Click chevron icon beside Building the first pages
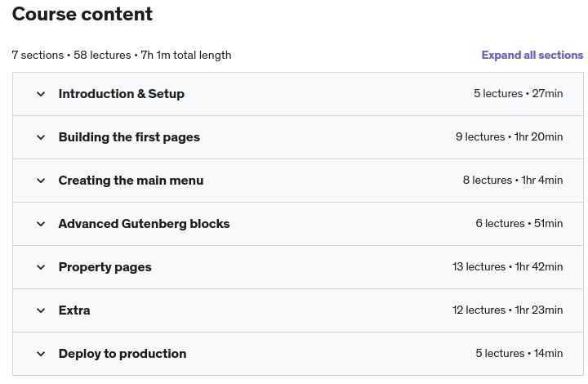The image size is (588, 384). 41,137
